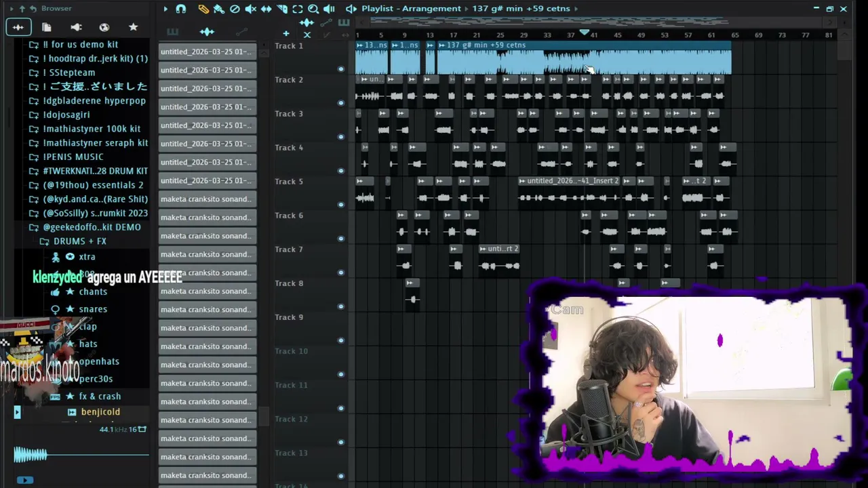Click the X icon above track headers
Viewport: 868px width, 488px height.
pyautogui.click(x=307, y=35)
